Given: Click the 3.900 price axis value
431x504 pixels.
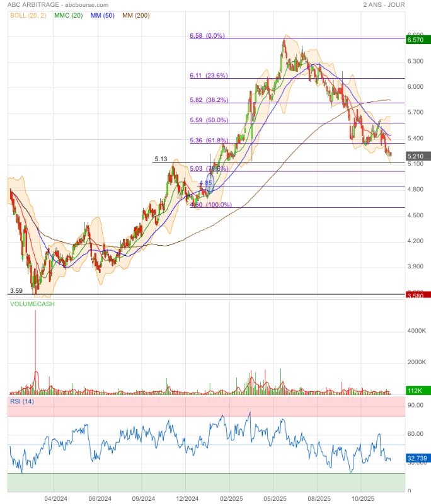Looking at the screenshot, I should point(415,266).
